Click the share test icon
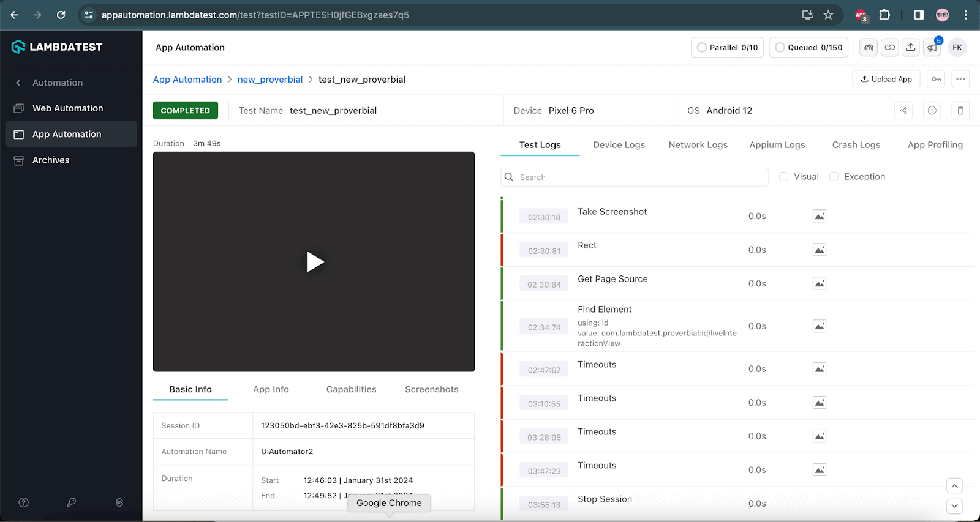 click(x=903, y=111)
